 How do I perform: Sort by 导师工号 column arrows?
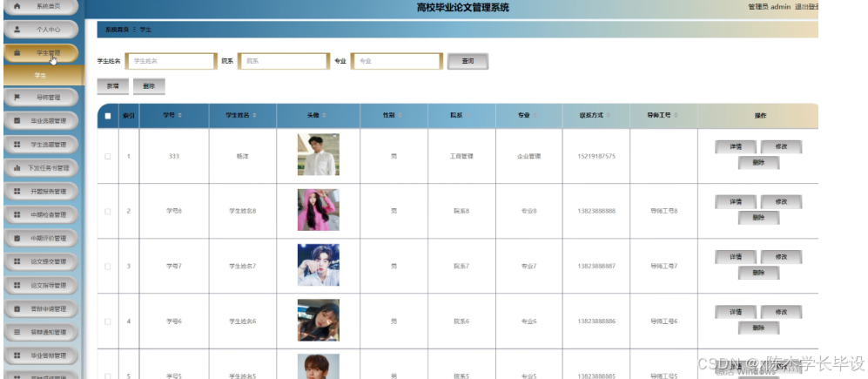676,116
